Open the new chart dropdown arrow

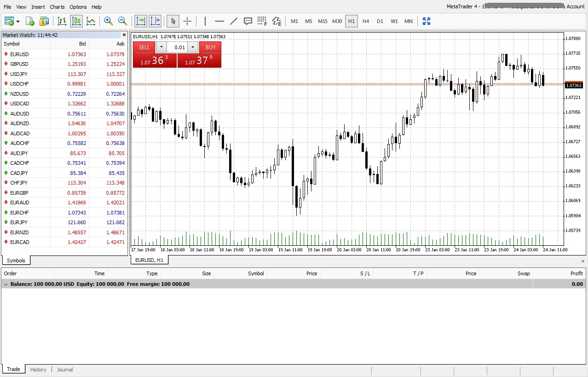(x=18, y=21)
